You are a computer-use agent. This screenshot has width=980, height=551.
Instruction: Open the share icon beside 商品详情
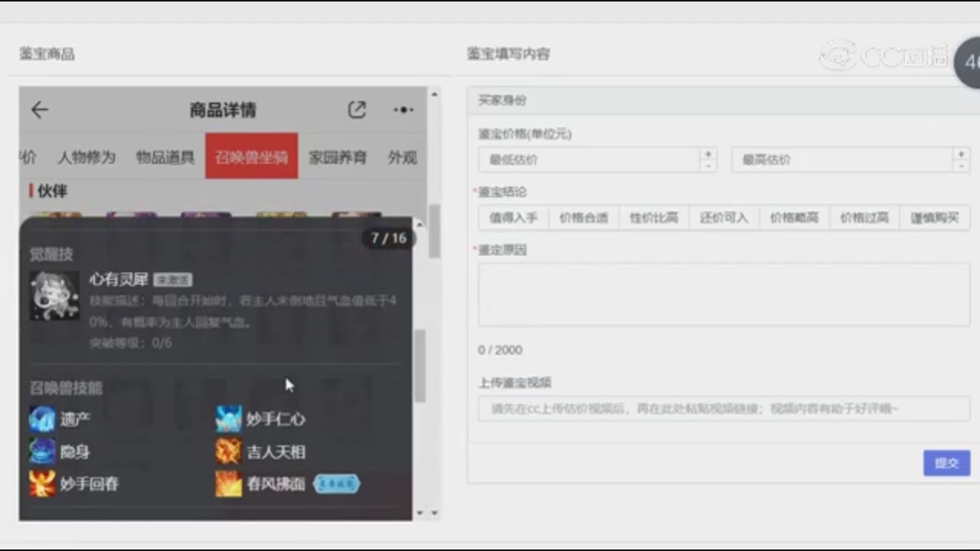[x=357, y=109]
